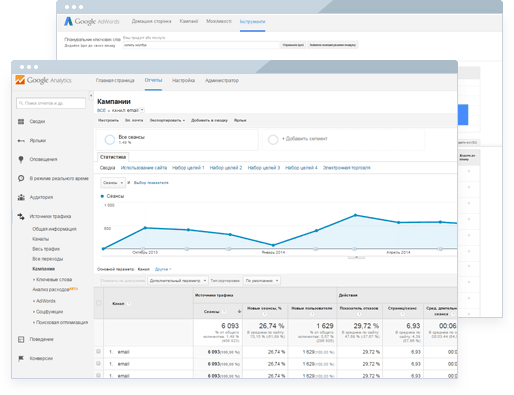The height and width of the screenshot is (395, 514).
Task: Expand the Ключевые слова sidebar item
Action: [x=52, y=280]
